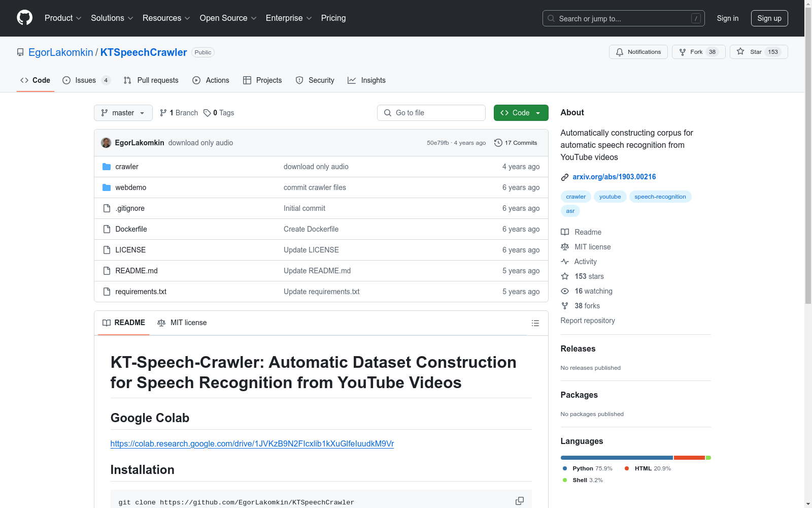This screenshot has height=508, width=812.
Task: Click the book icon beside Readme
Action: [565, 232]
